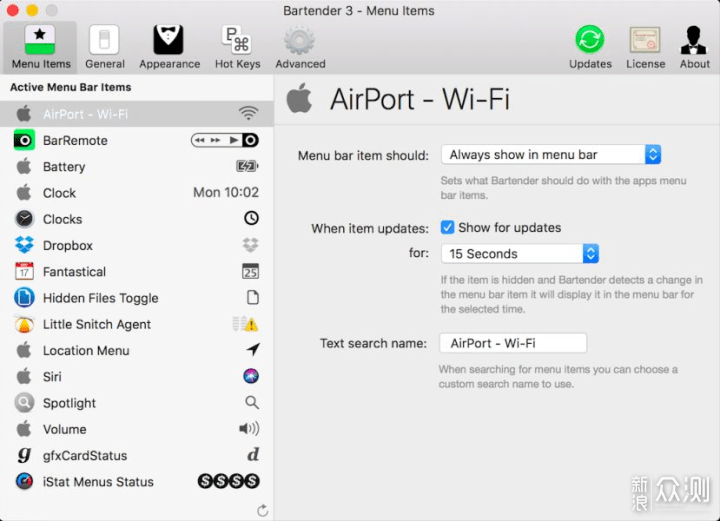The height and width of the screenshot is (521, 720).
Task: Click the Spotlight magnifying glass glyph
Action: click(x=252, y=403)
